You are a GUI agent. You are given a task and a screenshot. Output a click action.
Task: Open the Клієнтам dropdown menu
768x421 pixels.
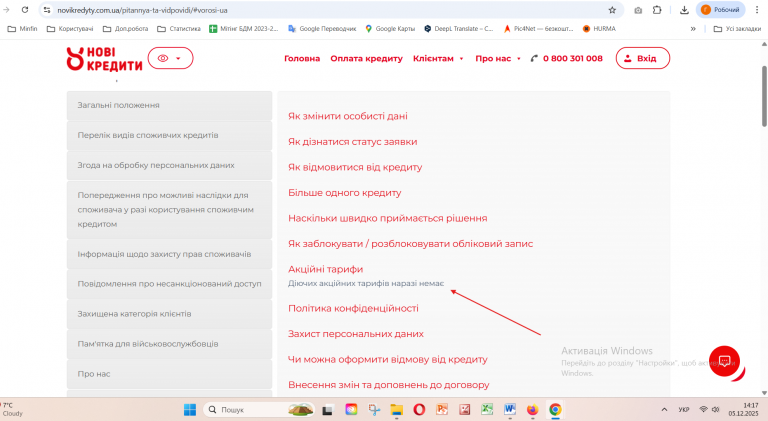(x=438, y=58)
